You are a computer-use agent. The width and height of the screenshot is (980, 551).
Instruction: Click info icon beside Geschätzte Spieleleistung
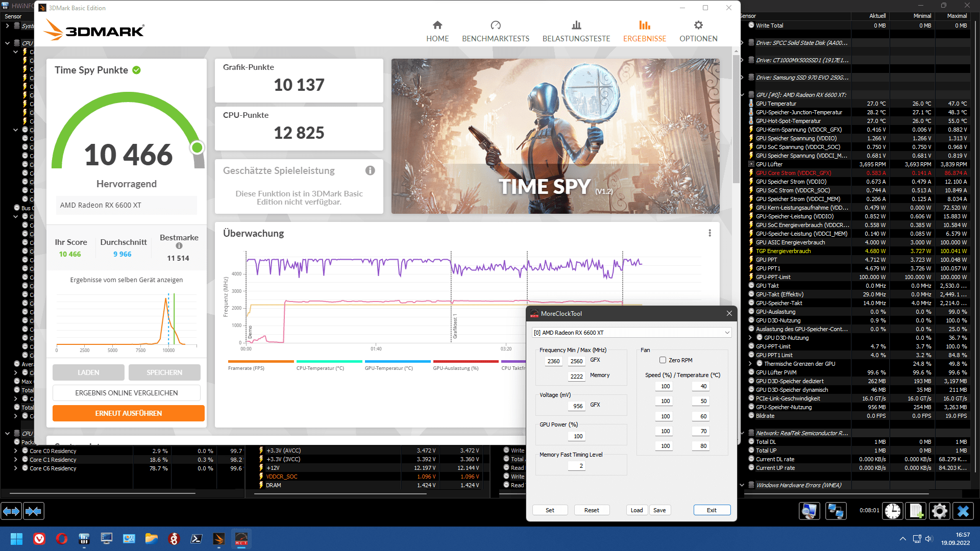point(370,170)
